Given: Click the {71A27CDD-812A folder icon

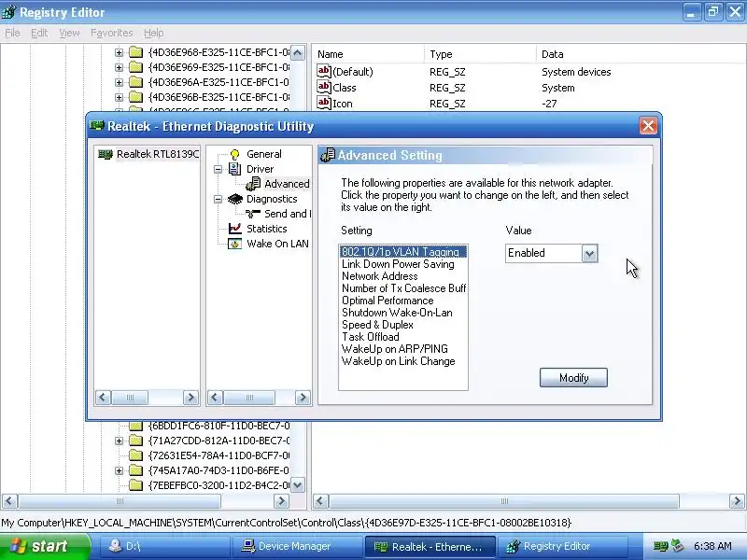Looking at the screenshot, I should [136, 441].
